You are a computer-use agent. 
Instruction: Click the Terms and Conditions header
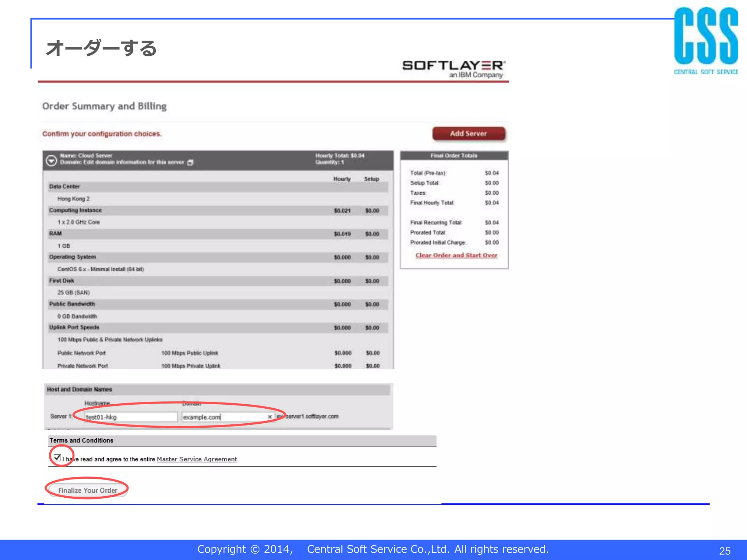[242, 440]
